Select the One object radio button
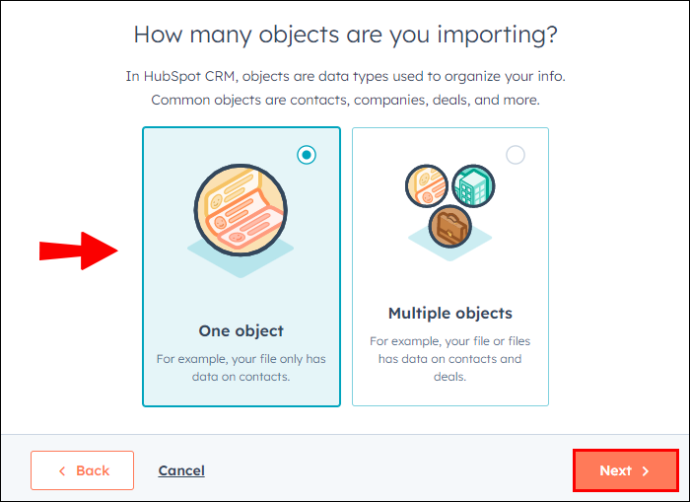Image resolution: width=690 pixels, height=502 pixels. tap(306, 155)
